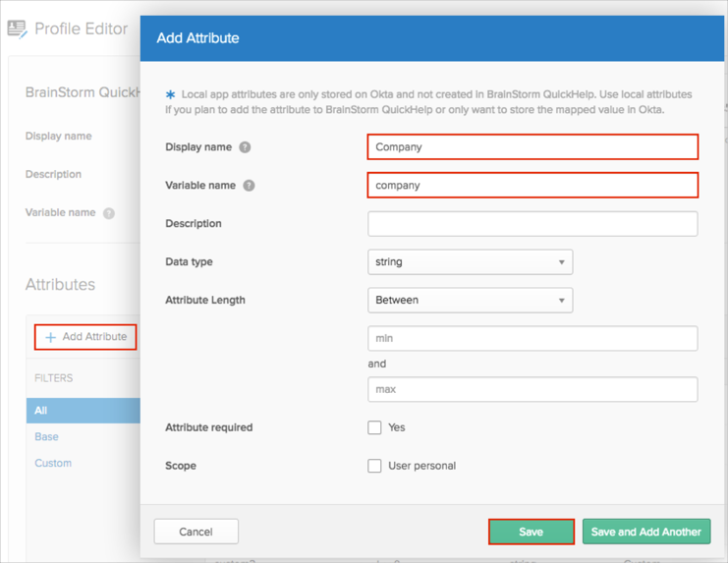Click the Display name text field
This screenshot has width=728, height=563.
(532, 147)
